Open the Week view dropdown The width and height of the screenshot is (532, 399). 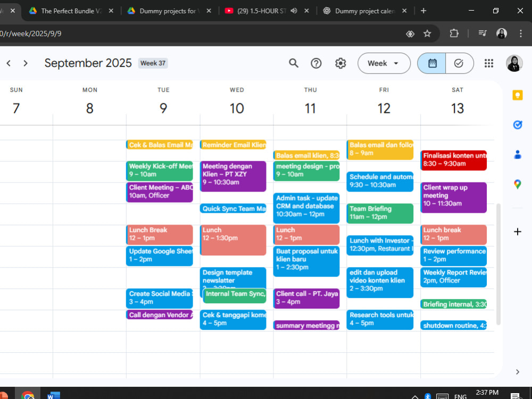384,63
